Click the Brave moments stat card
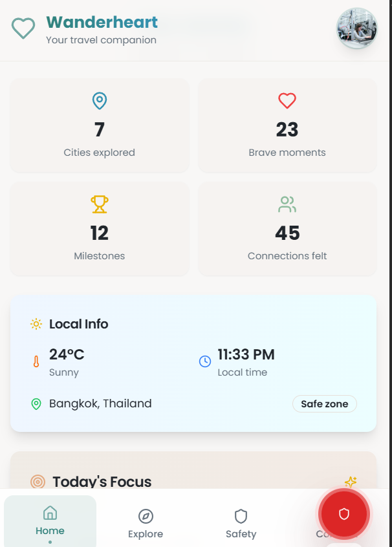Screen dimensions: 392x547 287,125
